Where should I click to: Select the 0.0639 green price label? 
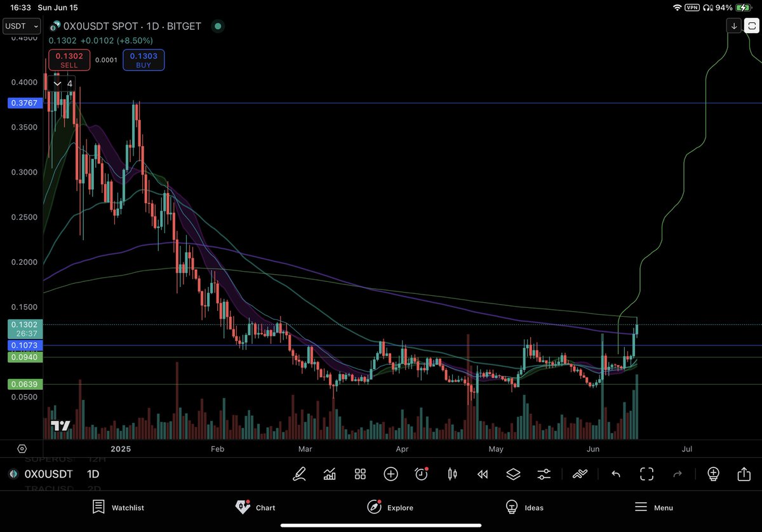25,384
